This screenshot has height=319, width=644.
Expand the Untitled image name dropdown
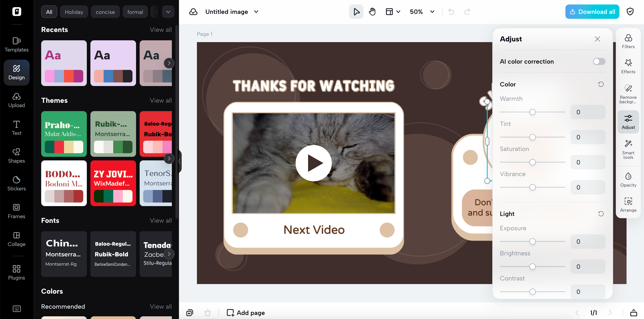coord(256,12)
